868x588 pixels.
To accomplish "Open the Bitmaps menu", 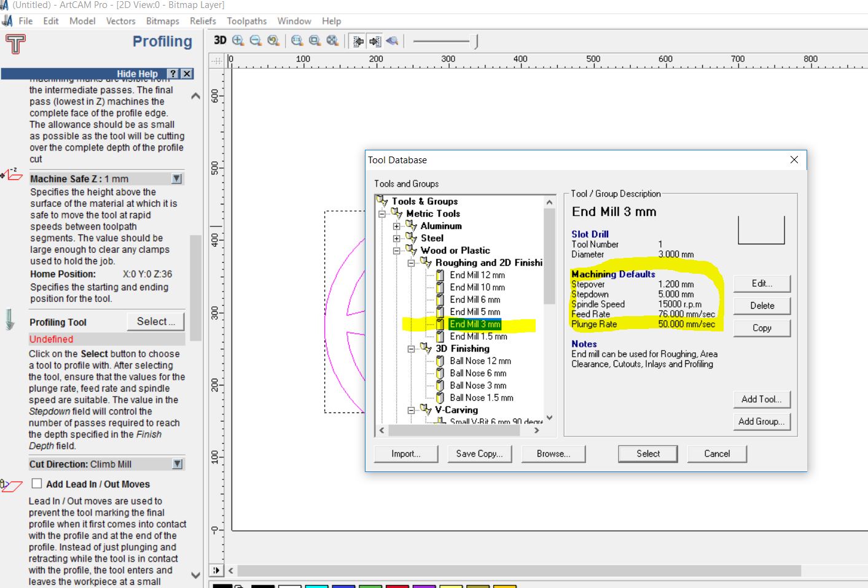I will 163,21.
